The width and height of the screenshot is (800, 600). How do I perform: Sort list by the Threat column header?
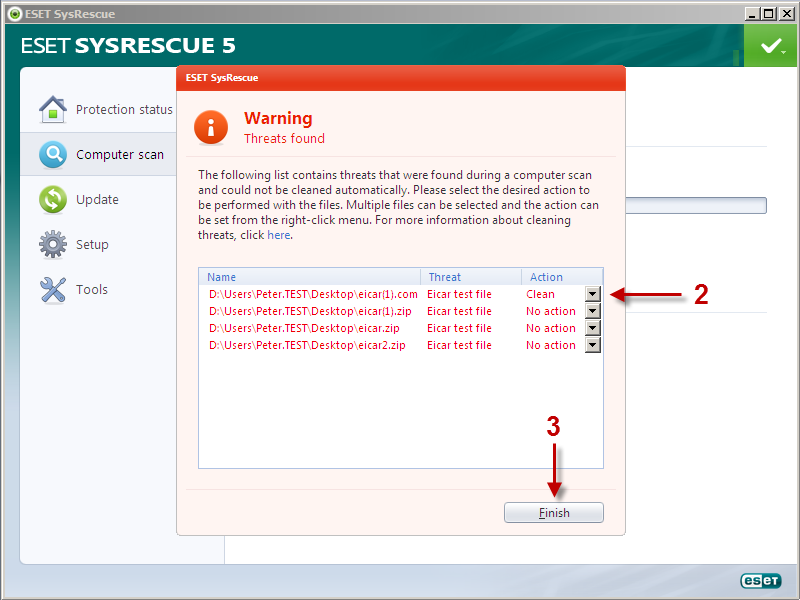click(x=471, y=277)
